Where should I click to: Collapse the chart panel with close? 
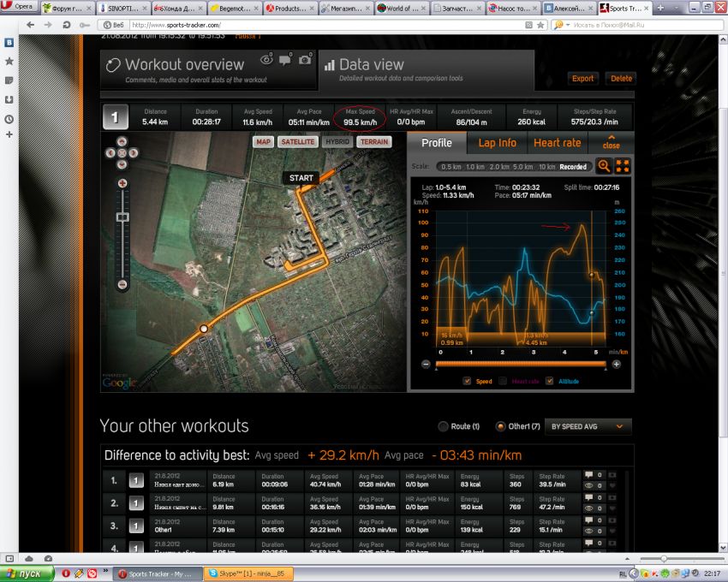[611, 142]
